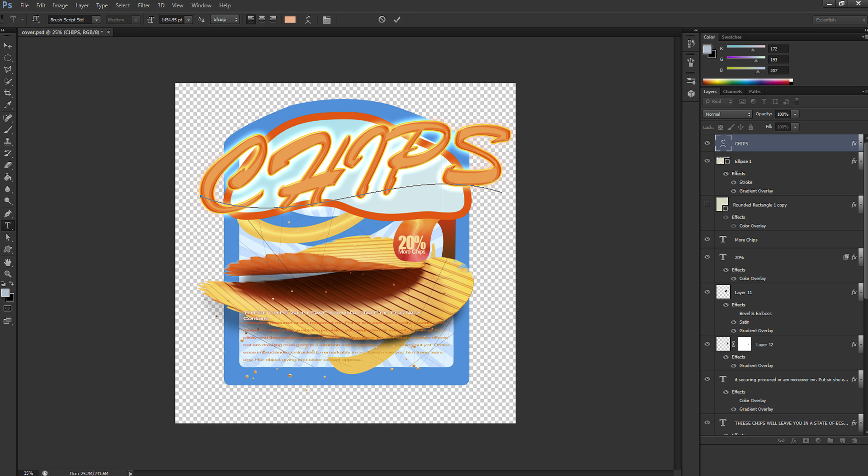Screen dimensions: 868x476
Task: Toggle Quick Mask mode icon
Action: click(x=8, y=308)
